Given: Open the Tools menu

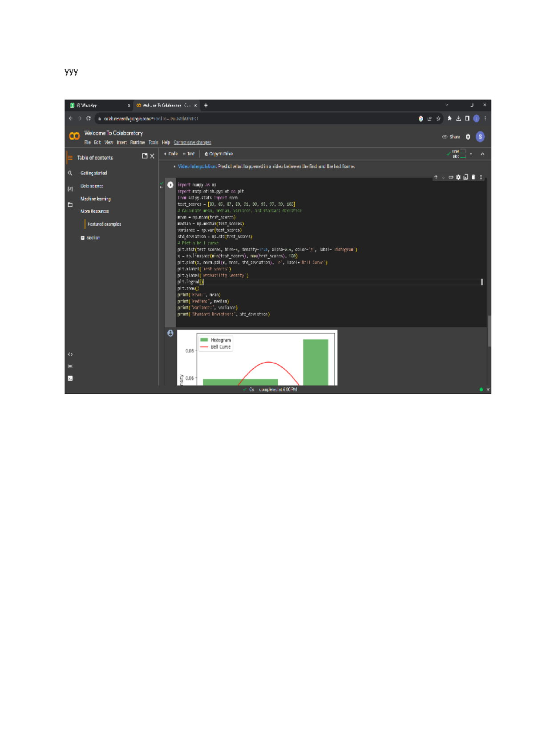Looking at the screenshot, I should coord(153,142).
